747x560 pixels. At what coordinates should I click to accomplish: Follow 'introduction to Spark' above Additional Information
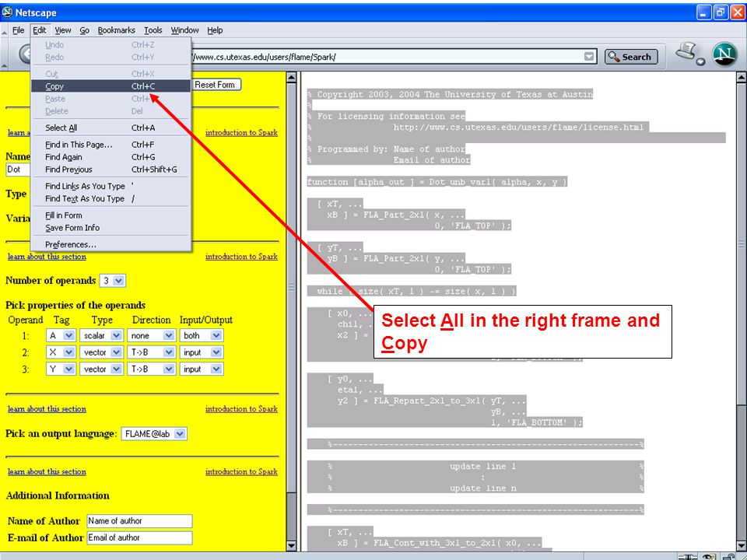(x=241, y=471)
